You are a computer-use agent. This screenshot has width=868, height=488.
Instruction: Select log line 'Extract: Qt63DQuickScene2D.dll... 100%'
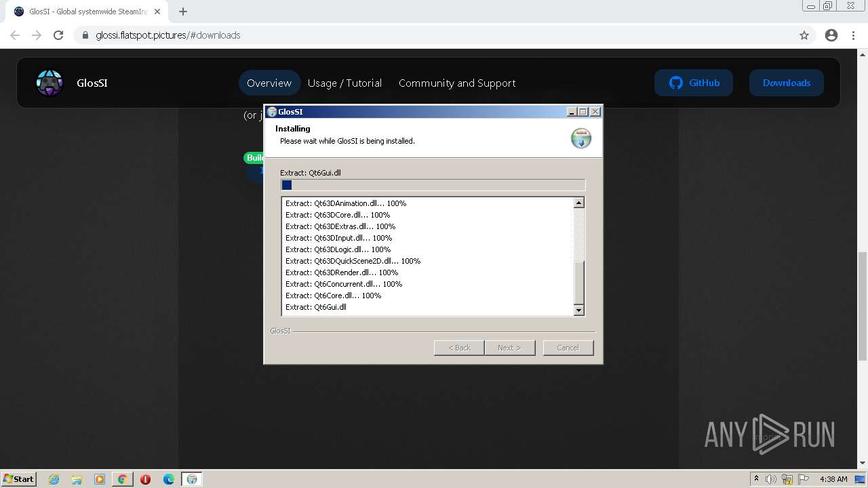[353, 261]
